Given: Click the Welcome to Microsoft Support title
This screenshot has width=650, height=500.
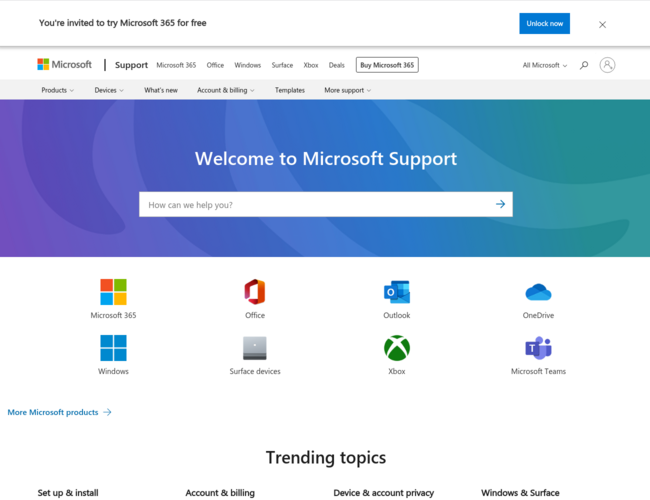Looking at the screenshot, I should (326, 159).
